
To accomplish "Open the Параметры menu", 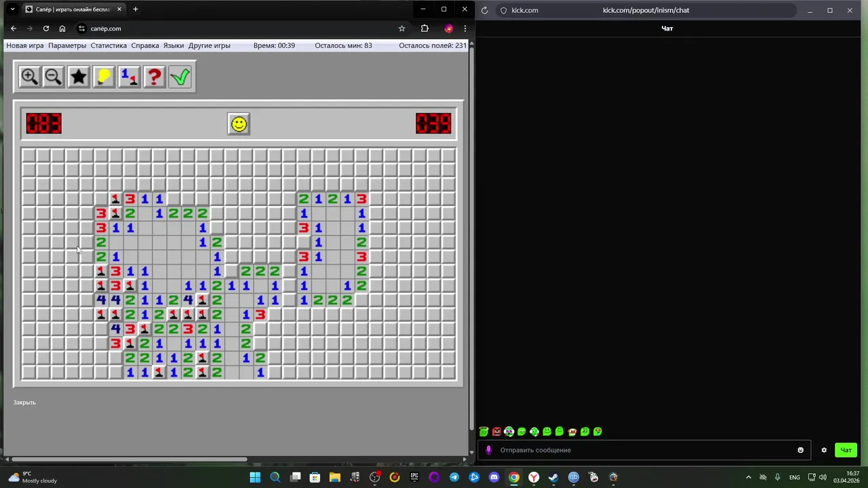I will [x=67, y=45].
